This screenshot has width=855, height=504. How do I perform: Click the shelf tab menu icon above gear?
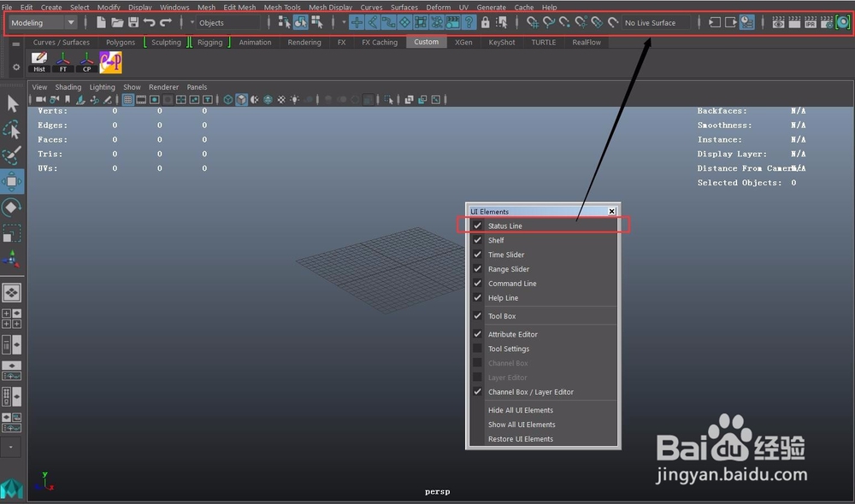(x=15, y=44)
